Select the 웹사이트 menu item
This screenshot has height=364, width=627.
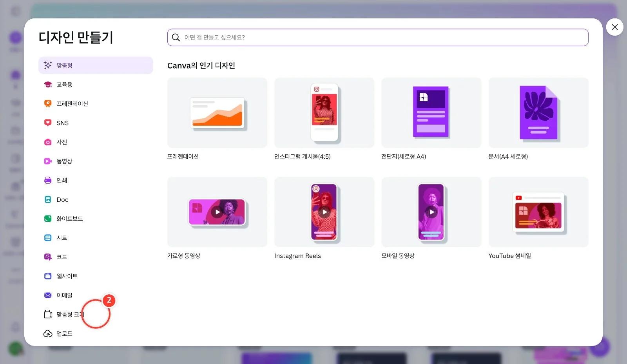tap(96, 276)
